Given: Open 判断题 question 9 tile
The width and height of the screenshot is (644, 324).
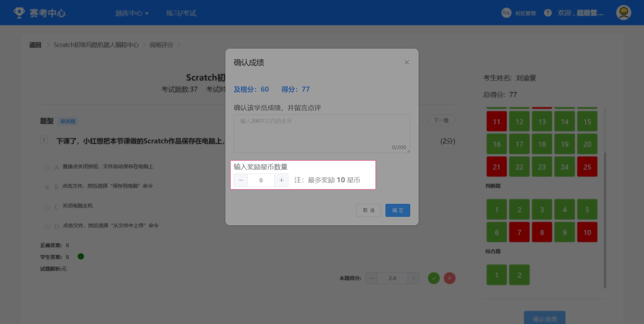Looking at the screenshot, I should tap(565, 232).
